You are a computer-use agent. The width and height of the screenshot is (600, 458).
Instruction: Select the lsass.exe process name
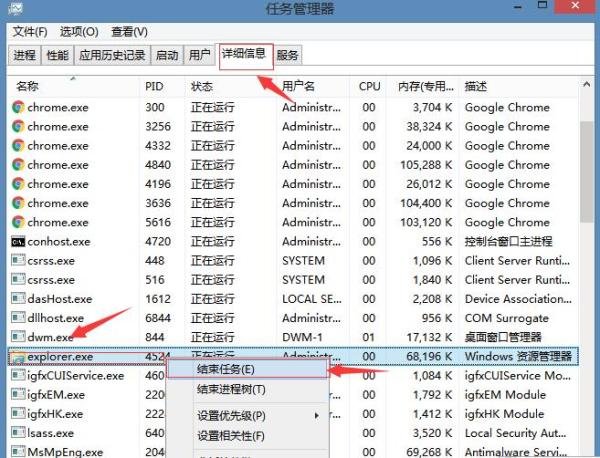pos(50,433)
